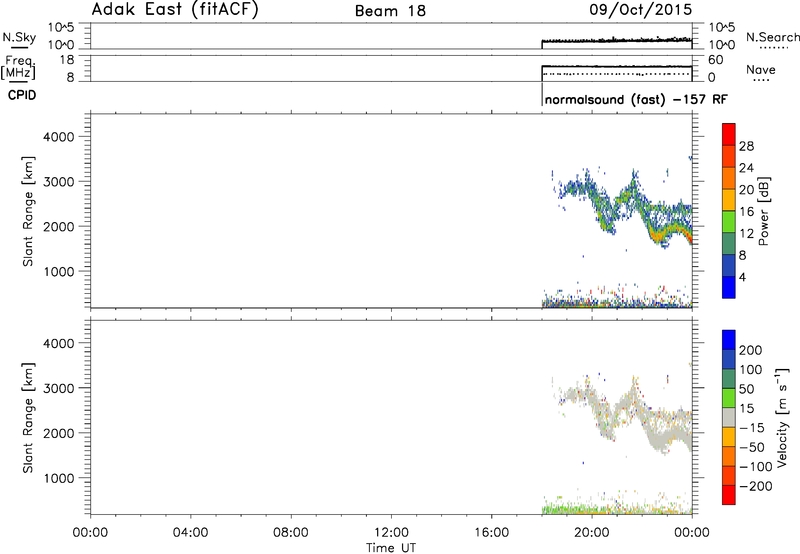Click the 'Time UT' axis label

tap(391, 548)
